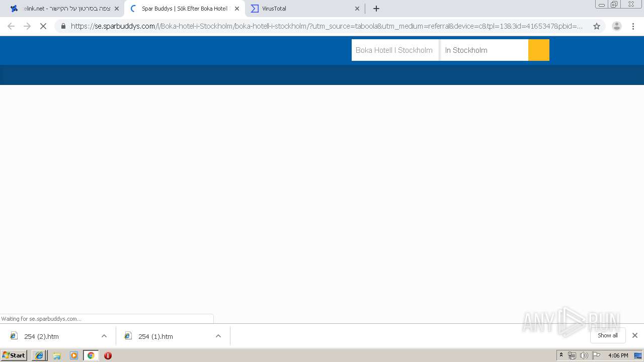Switch to the Spar Buddys tab

coord(184,9)
